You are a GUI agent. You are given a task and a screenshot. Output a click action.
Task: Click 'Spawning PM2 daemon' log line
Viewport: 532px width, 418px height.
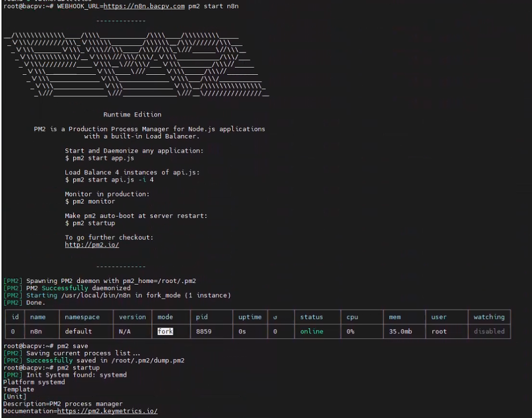click(100, 281)
